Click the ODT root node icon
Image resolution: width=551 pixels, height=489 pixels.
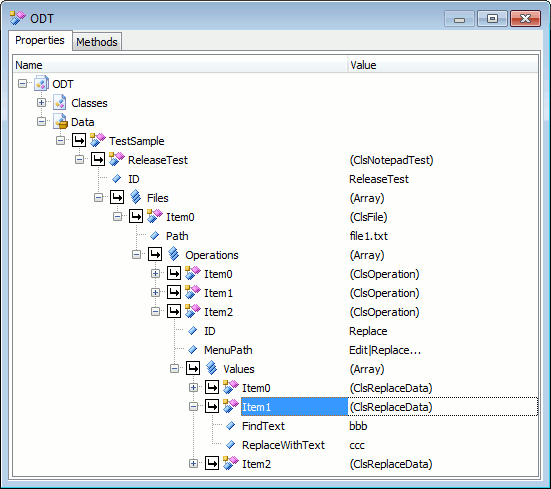[41, 84]
